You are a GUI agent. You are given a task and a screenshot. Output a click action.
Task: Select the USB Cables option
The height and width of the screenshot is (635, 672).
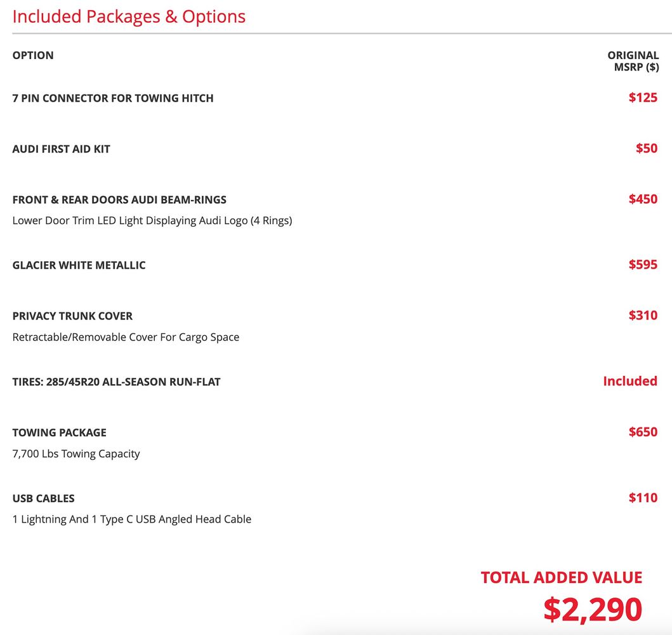(x=43, y=498)
